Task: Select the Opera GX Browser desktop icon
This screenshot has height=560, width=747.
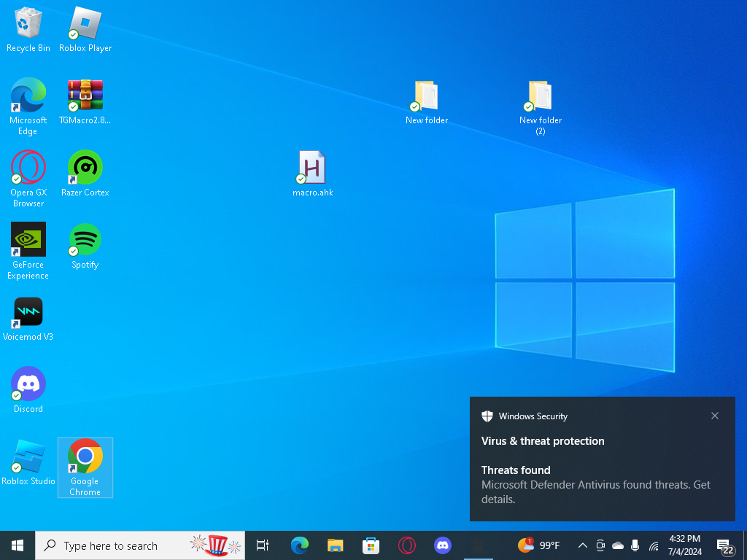Action: point(28,179)
